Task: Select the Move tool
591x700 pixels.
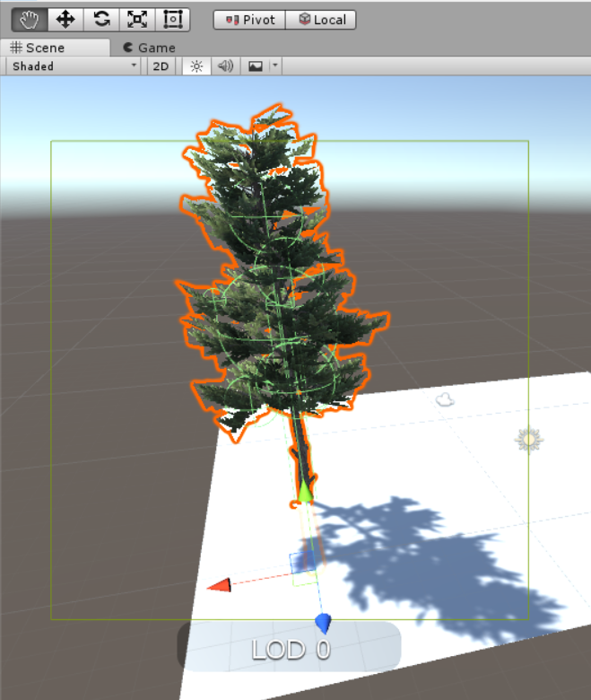Action: 65,20
